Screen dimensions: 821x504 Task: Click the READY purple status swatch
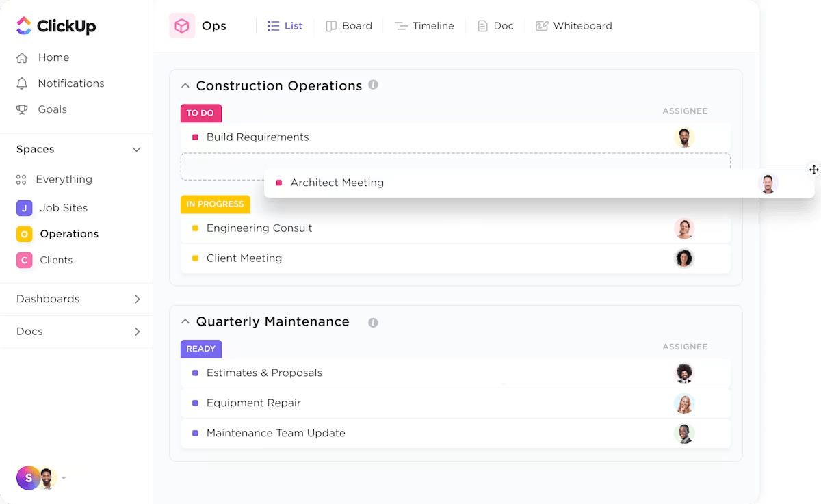(x=200, y=349)
